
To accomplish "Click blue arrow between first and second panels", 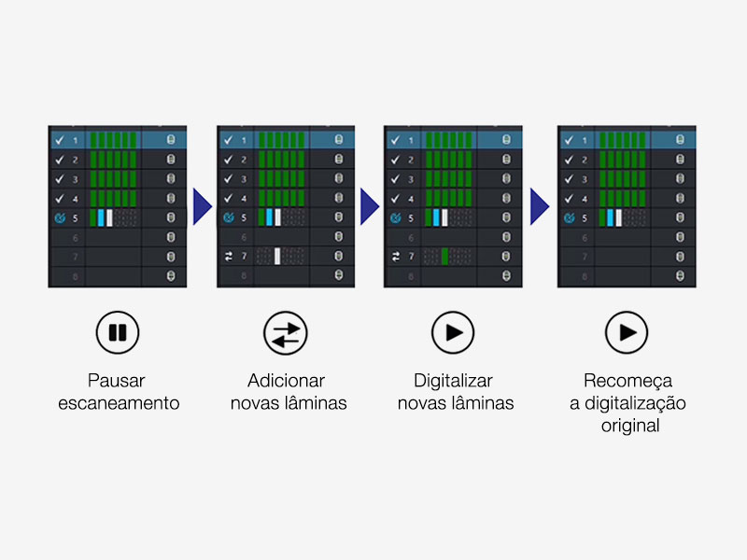I will (x=202, y=205).
